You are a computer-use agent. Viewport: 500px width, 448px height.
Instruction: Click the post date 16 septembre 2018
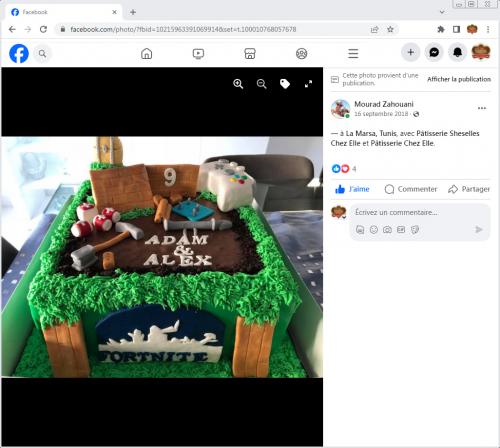[381, 114]
